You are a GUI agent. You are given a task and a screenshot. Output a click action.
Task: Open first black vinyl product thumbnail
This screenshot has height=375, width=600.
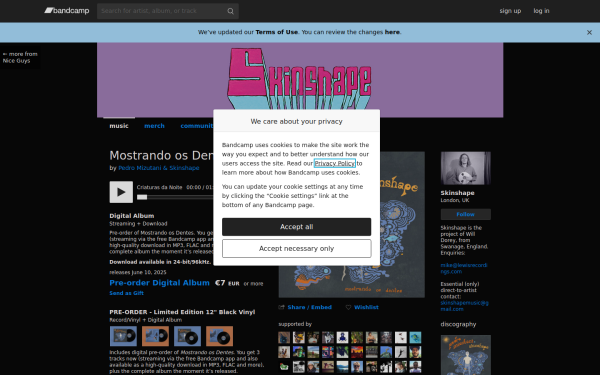[x=123, y=336]
